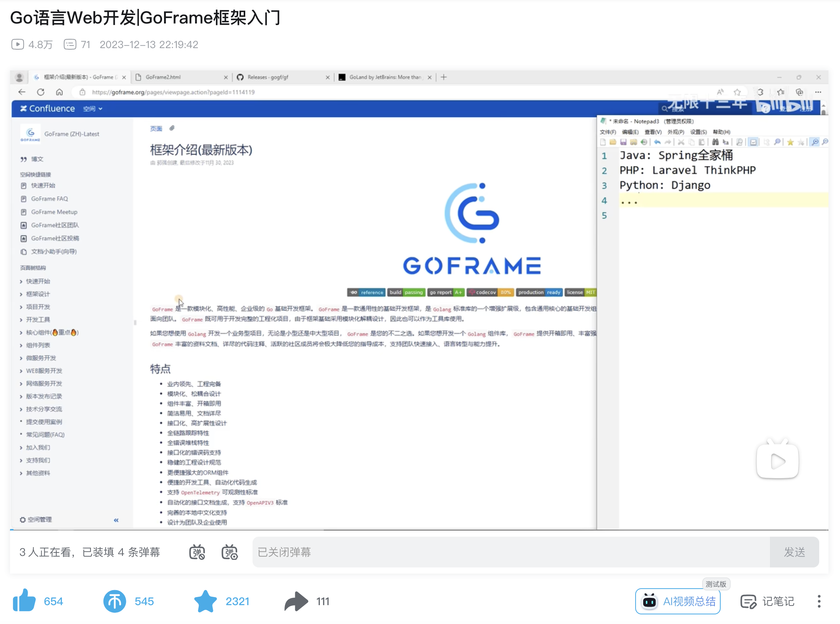Collapse sidebar with double-chevron icon
Image resolution: width=840 pixels, height=624 pixels.
(116, 520)
